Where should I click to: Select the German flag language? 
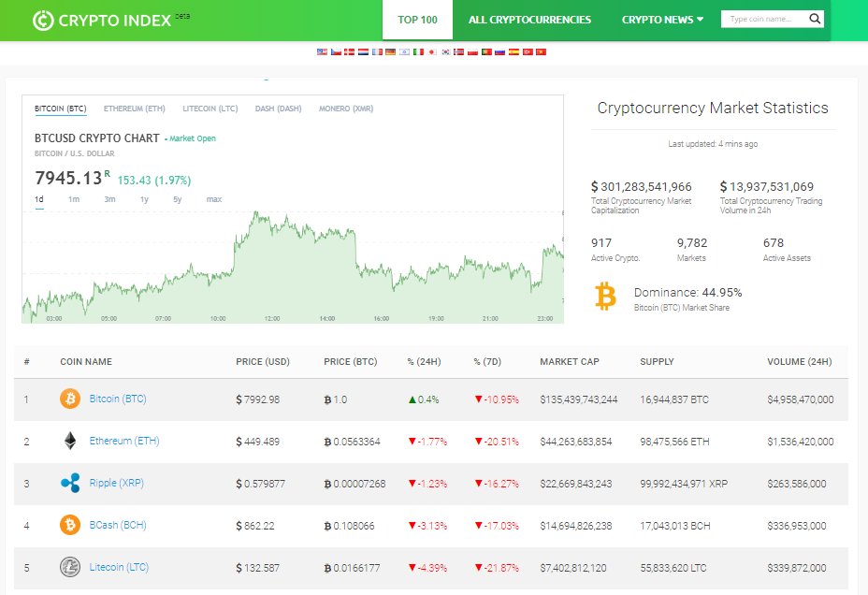tap(390, 52)
